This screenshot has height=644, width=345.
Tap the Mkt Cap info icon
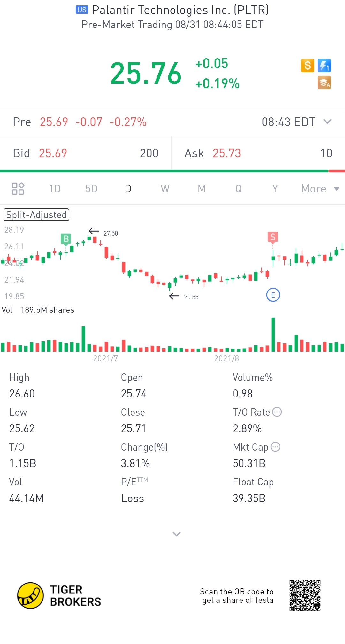pyautogui.click(x=275, y=447)
